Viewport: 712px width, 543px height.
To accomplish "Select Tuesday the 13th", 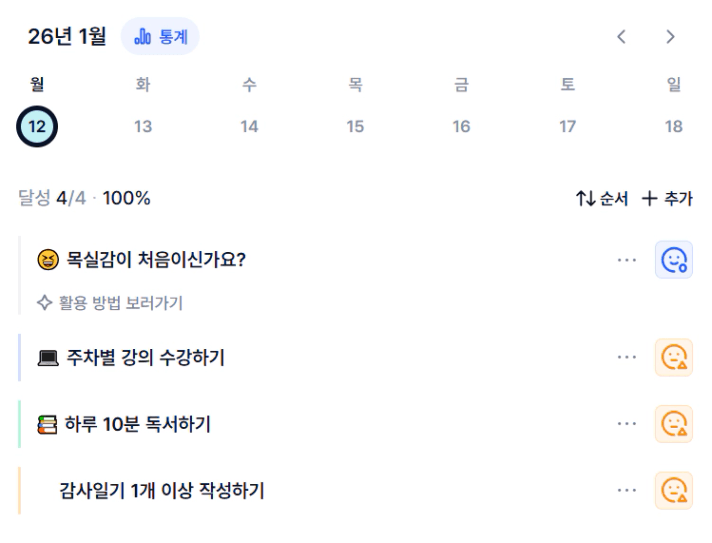I will 143,126.
